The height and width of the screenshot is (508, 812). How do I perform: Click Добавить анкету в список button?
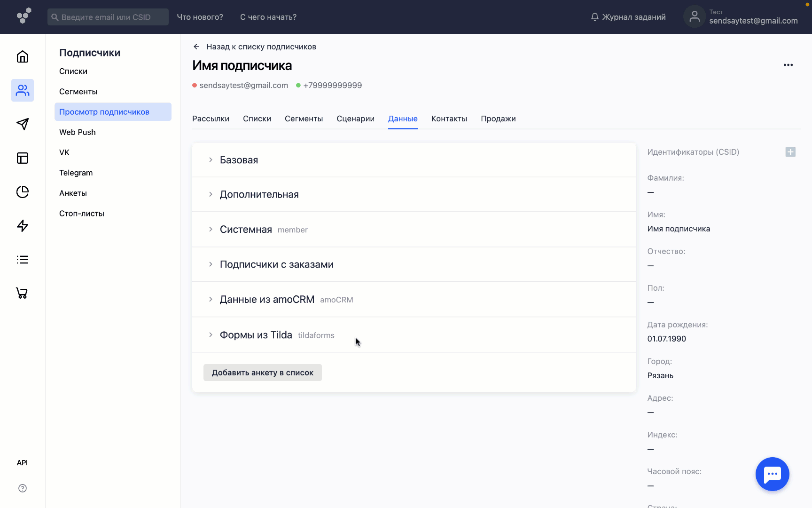pyautogui.click(x=262, y=372)
